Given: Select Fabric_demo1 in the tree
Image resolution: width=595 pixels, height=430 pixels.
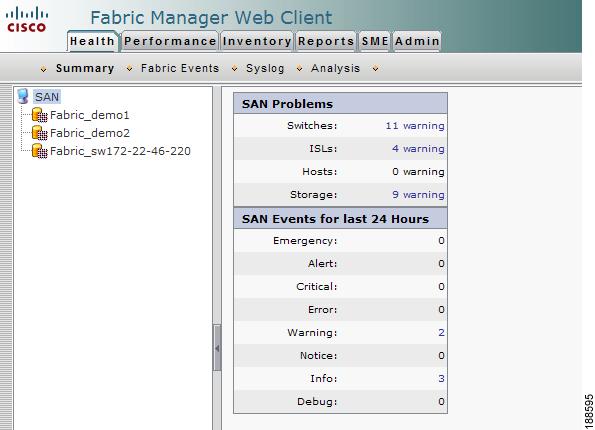Looking at the screenshot, I should pyautogui.click(x=90, y=115).
